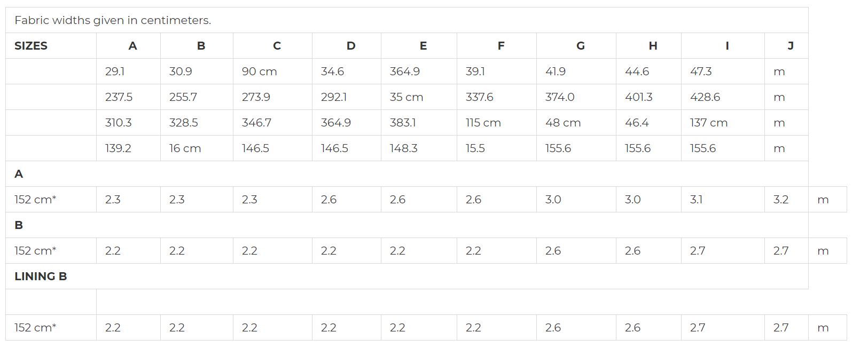Select the cell containing 90 cm
Image resolution: width=868 pixels, height=356 pixels.
coord(259,72)
